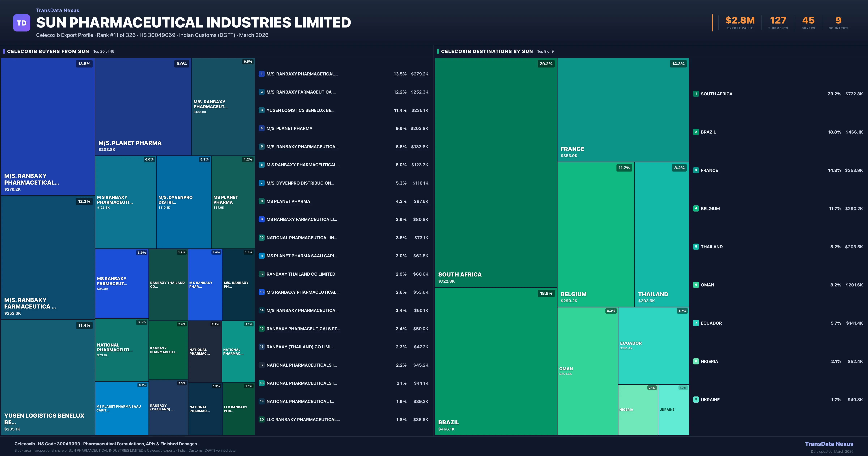Click the Nigeria treemap tile

tap(637, 409)
